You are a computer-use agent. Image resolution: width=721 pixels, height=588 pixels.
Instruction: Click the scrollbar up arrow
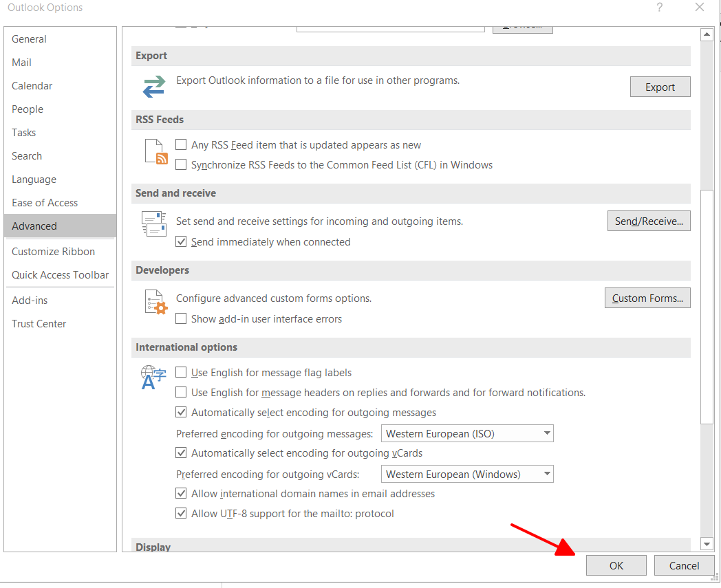pyautogui.click(x=707, y=34)
